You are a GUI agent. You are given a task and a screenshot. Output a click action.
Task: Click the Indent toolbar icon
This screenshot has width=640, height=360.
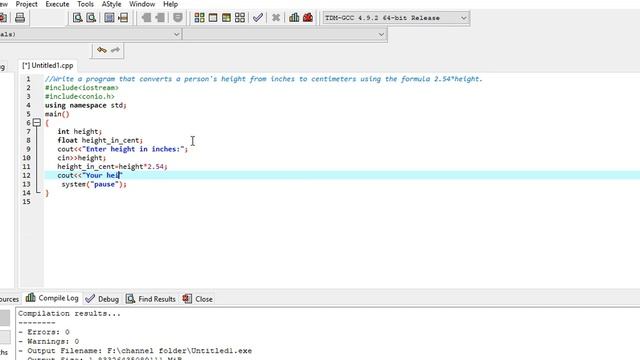click(160, 18)
